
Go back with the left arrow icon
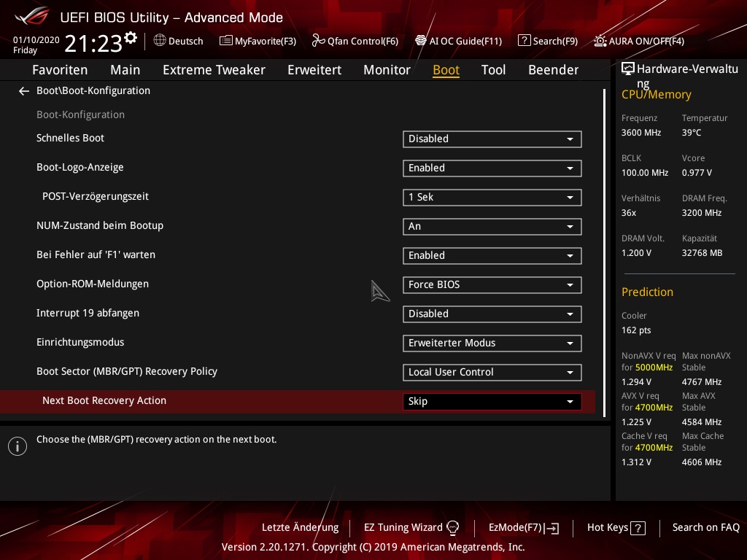pyautogui.click(x=24, y=91)
